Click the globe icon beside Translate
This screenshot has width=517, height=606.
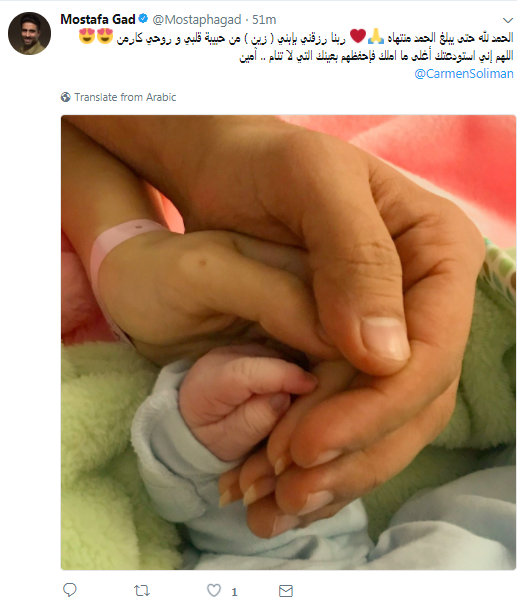66,97
